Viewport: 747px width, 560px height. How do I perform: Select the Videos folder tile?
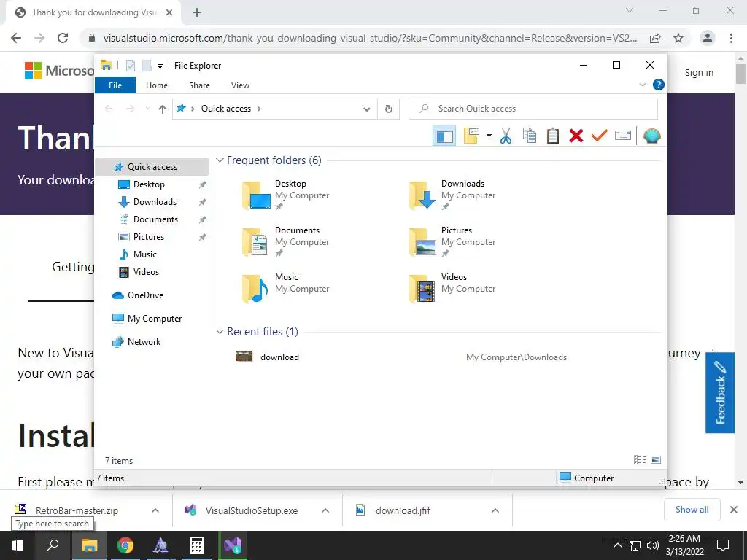[x=452, y=289]
